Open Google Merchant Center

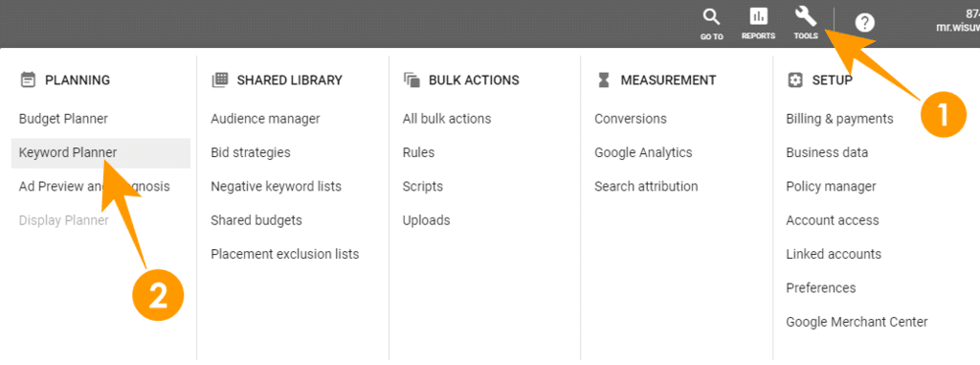(x=857, y=322)
